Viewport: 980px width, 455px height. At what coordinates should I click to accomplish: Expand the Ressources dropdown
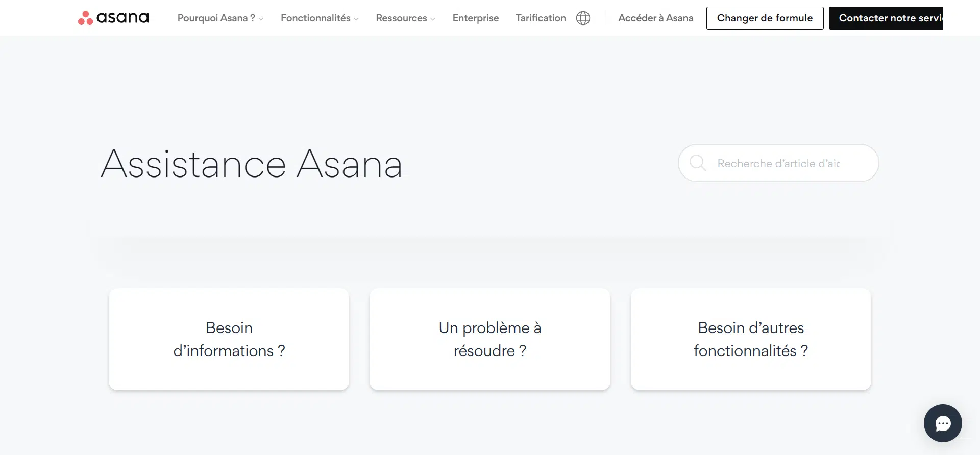pyautogui.click(x=401, y=18)
